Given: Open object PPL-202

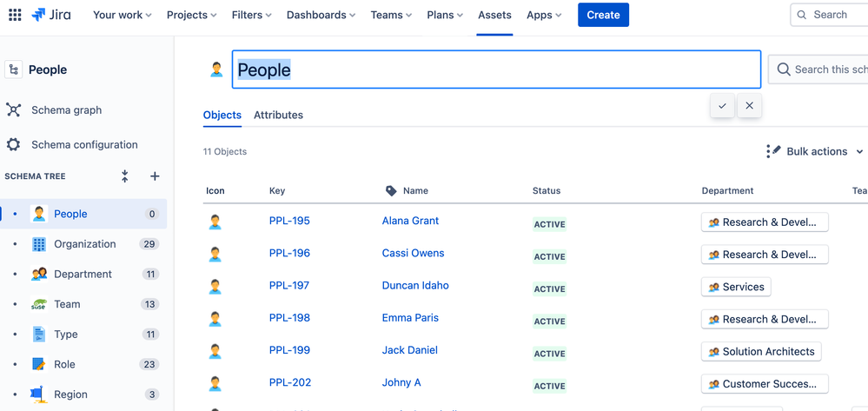Looking at the screenshot, I should tap(290, 382).
